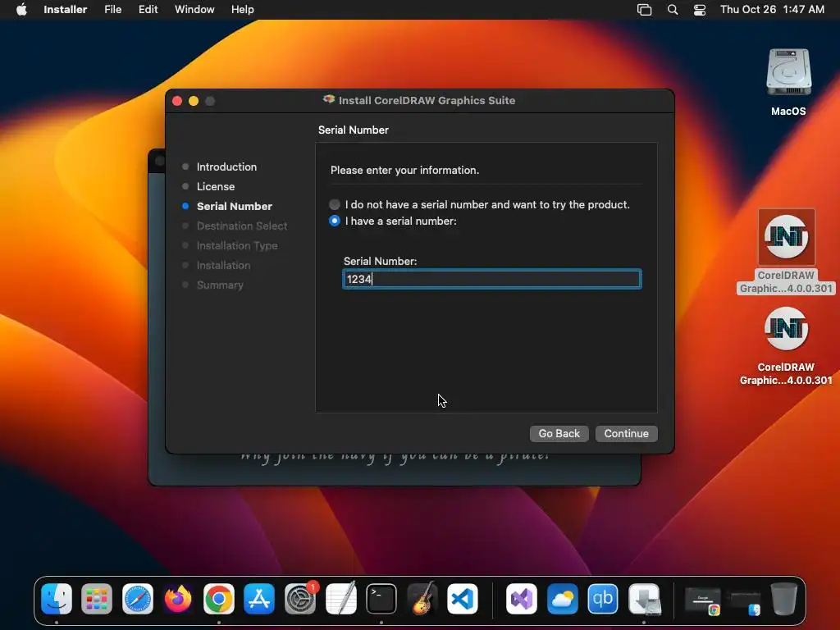Click the Summary step in sidebar
840x630 pixels.
click(220, 285)
